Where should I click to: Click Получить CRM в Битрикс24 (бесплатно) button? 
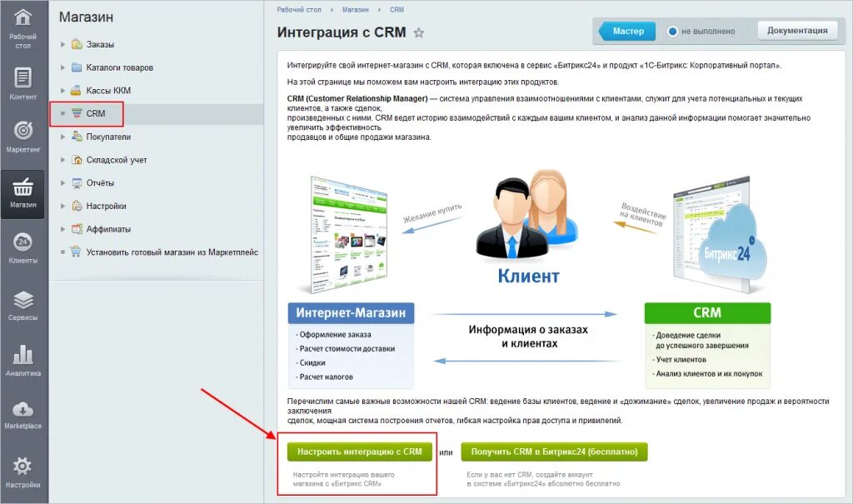554,452
